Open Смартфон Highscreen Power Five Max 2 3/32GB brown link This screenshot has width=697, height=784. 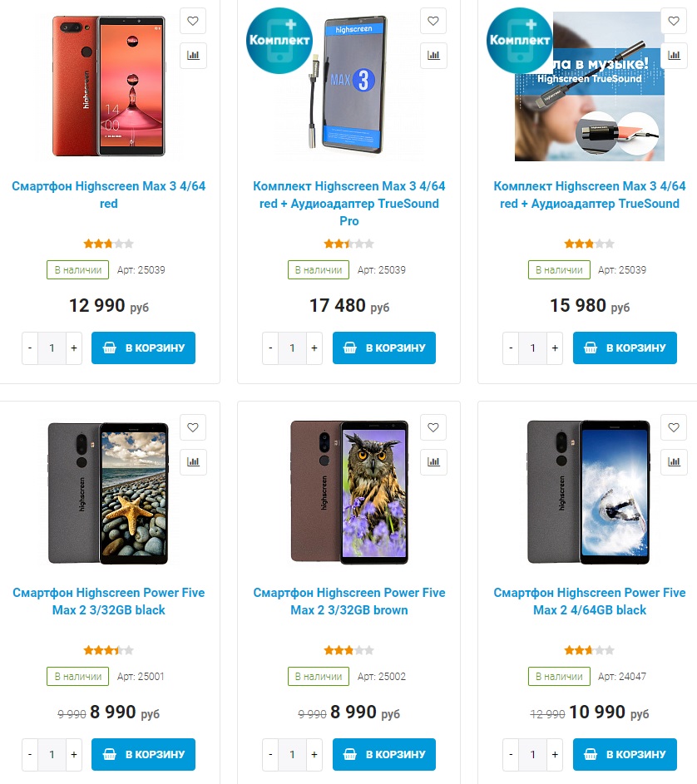pyautogui.click(x=349, y=601)
